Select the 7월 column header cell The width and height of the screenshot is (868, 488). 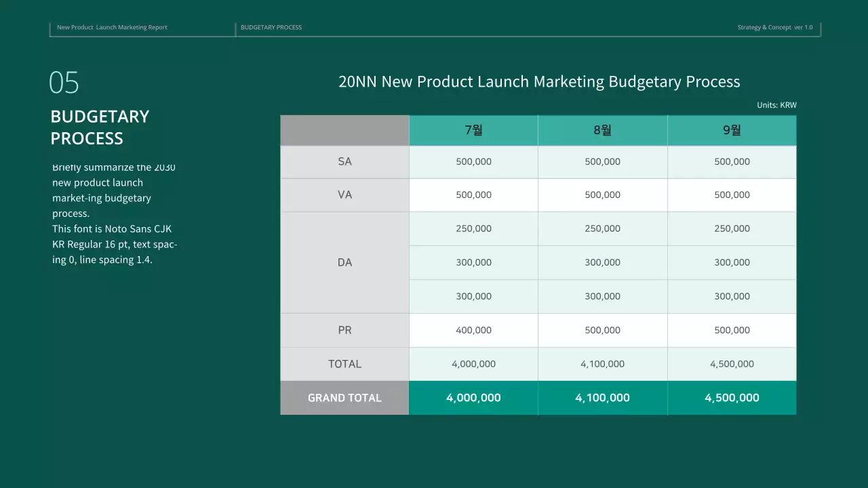click(473, 129)
